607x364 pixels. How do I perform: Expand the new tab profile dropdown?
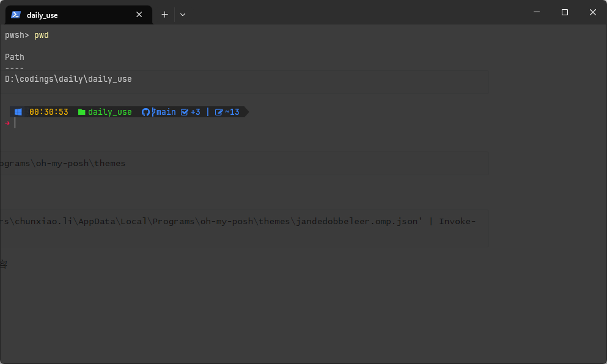coord(183,15)
